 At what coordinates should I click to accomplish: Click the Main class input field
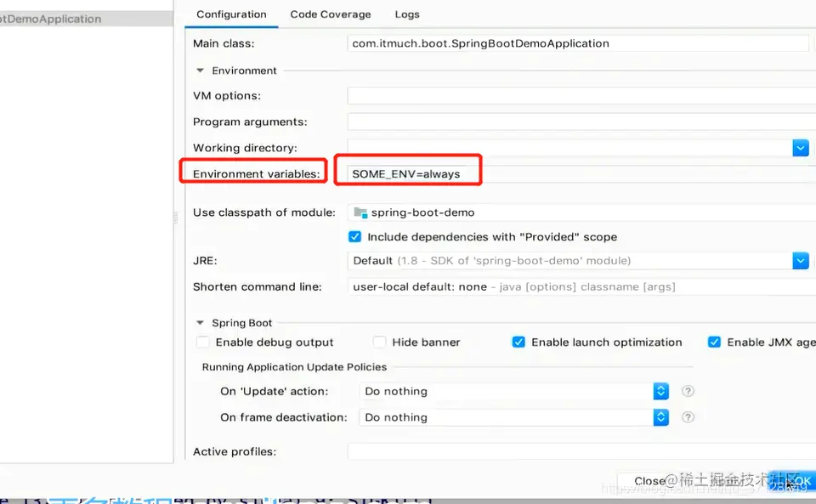[x=578, y=43]
